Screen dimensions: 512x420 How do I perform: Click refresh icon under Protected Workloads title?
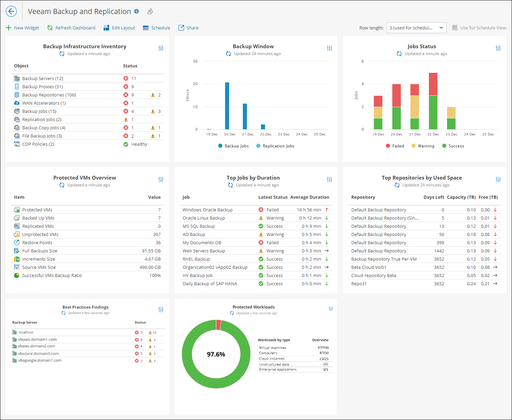(x=232, y=313)
